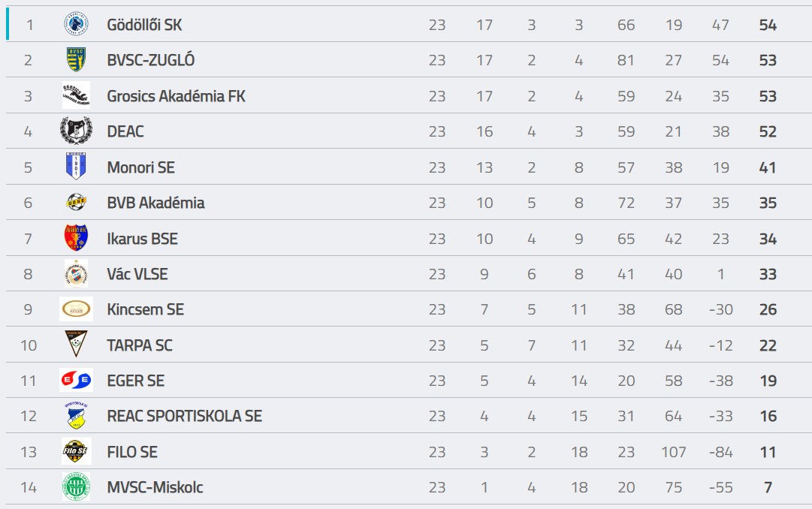Viewport: 812px width, 509px height.
Task: Open the Gödöllői SK team name link
Action: pyautogui.click(x=144, y=25)
